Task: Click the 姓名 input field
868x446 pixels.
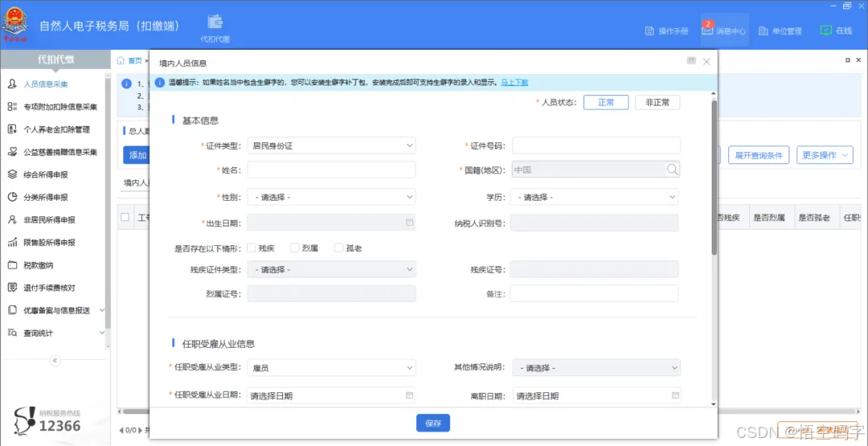Action: [x=331, y=170]
